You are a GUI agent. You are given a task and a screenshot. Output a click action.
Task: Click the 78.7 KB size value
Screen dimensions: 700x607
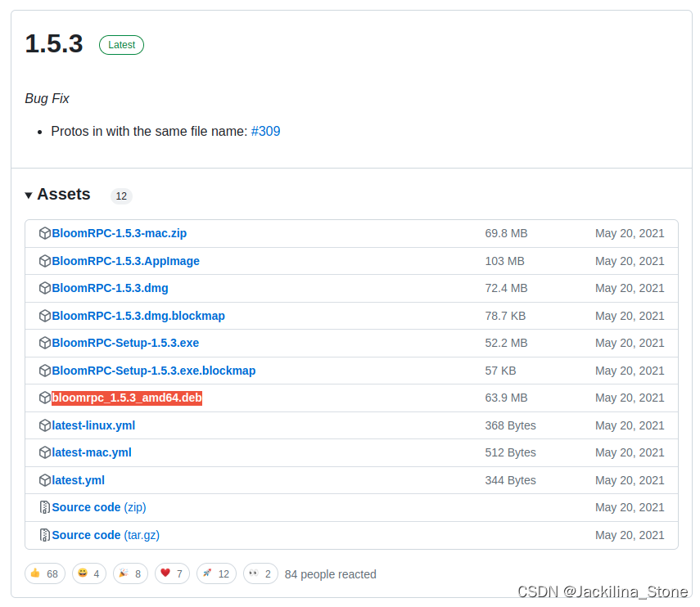tap(505, 316)
